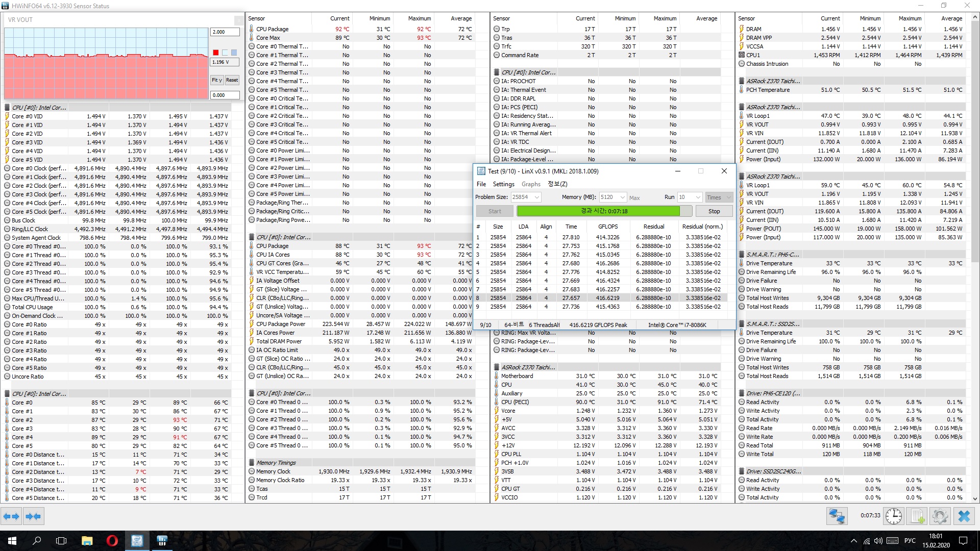Open the Settings menu in LinX
This screenshot has width=980, height=551.
(x=503, y=184)
